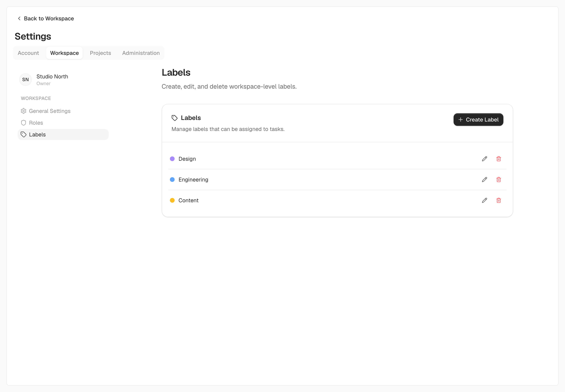565x392 pixels.
Task: Click the blue Engineering color dot
Action: tap(172, 180)
